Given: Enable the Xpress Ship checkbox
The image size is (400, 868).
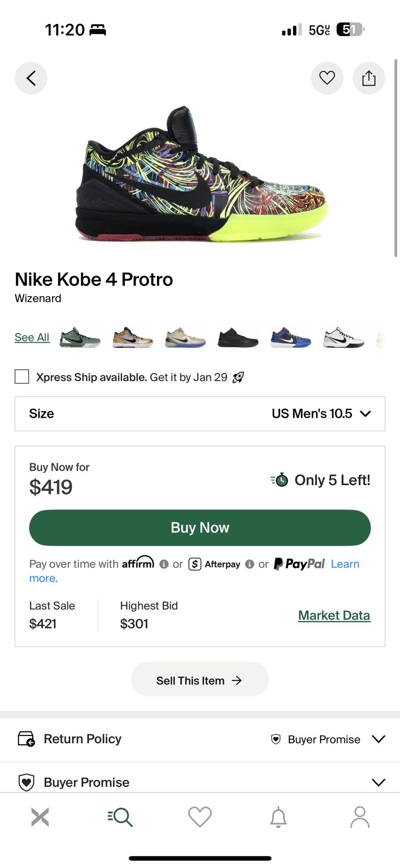Looking at the screenshot, I should pos(22,377).
